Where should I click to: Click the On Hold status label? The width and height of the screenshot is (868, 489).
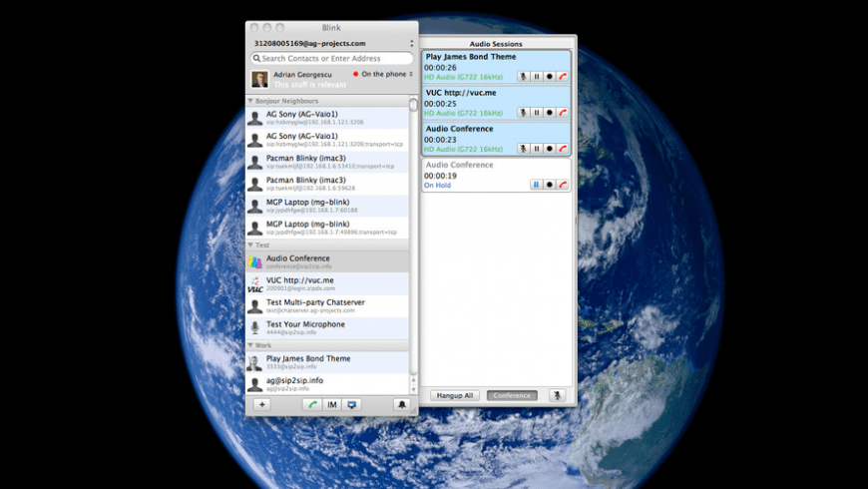tap(437, 185)
